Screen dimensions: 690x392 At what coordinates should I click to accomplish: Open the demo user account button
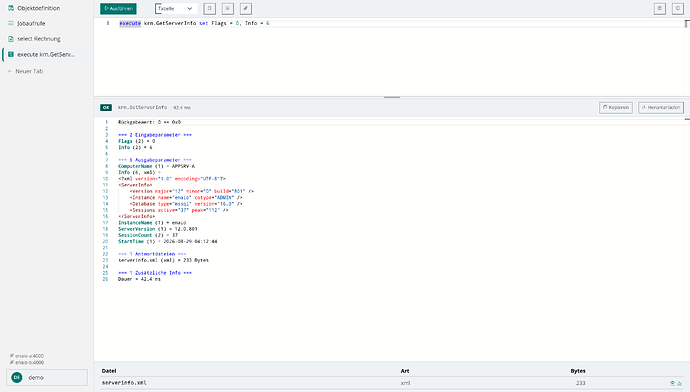pos(47,377)
